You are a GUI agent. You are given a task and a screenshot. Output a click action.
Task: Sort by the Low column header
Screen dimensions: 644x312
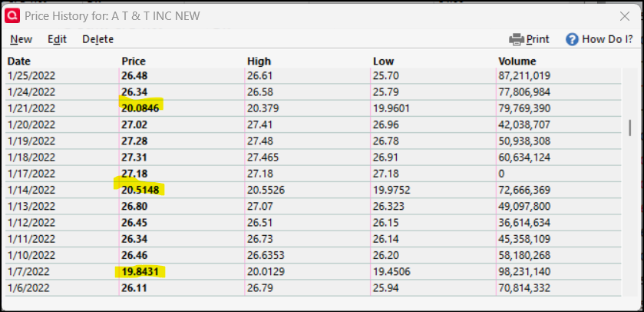pyautogui.click(x=383, y=61)
